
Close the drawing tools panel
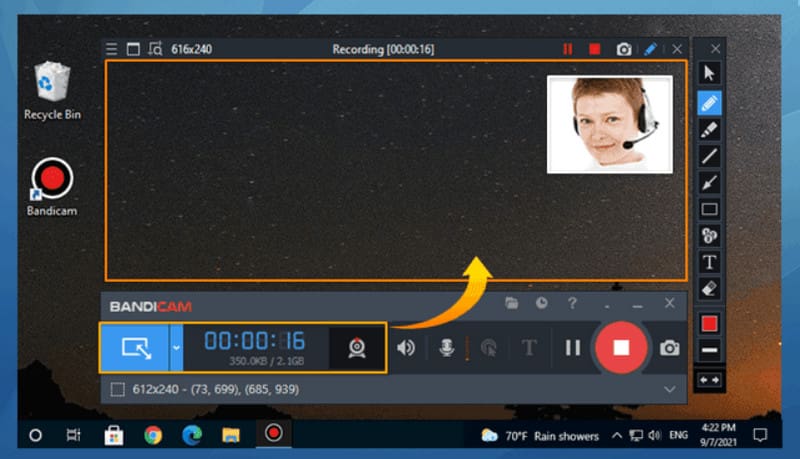(715, 48)
